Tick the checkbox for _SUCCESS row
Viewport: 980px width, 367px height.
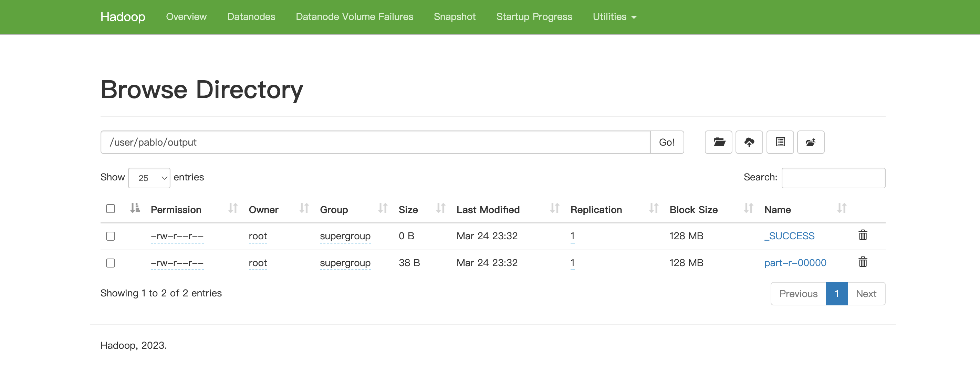pyautogui.click(x=110, y=236)
